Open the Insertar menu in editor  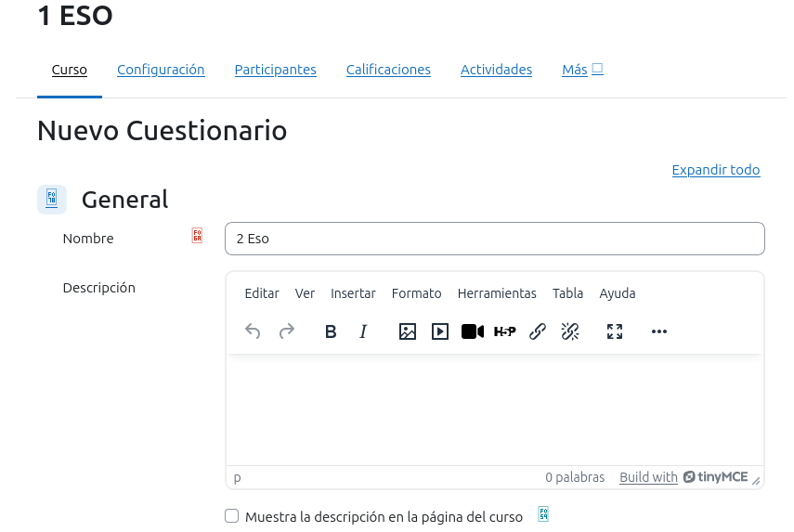click(x=353, y=293)
